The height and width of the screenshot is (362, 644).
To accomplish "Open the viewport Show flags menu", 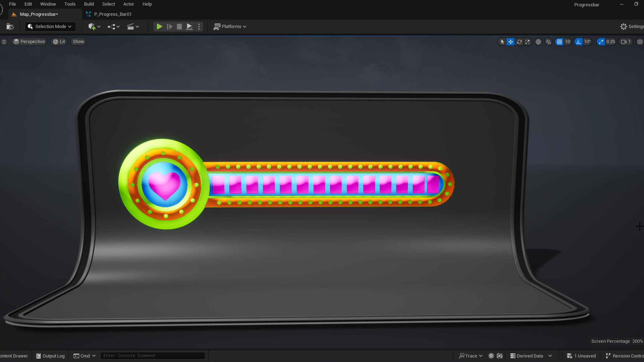I will 78,42.
